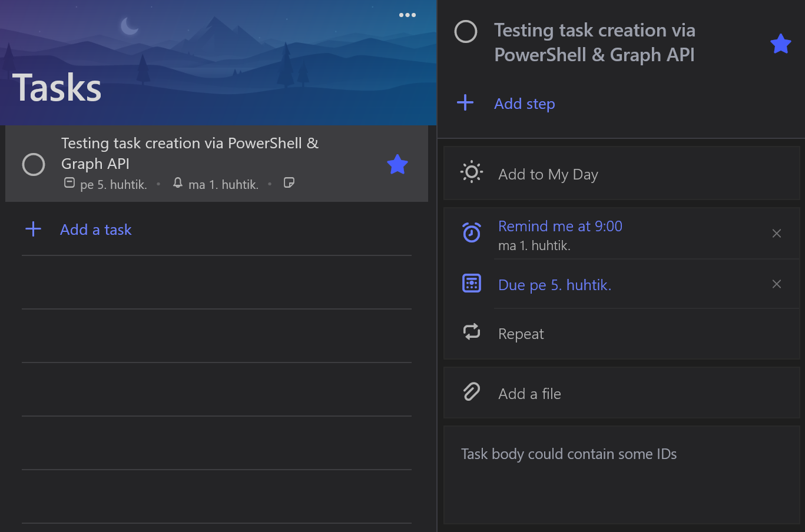Image resolution: width=805 pixels, height=532 pixels.
Task: Click the plus icon beside Add a task
Action: click(x=34, y=230)
